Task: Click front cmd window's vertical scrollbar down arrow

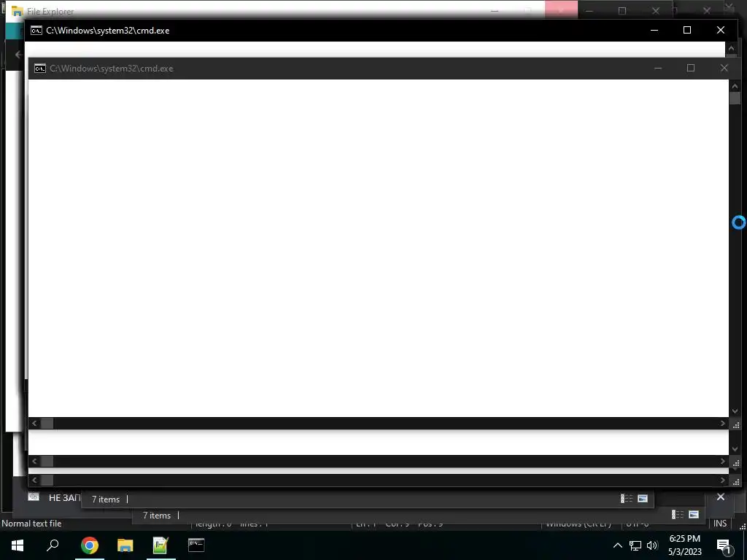Action: [x=735, y=411]
